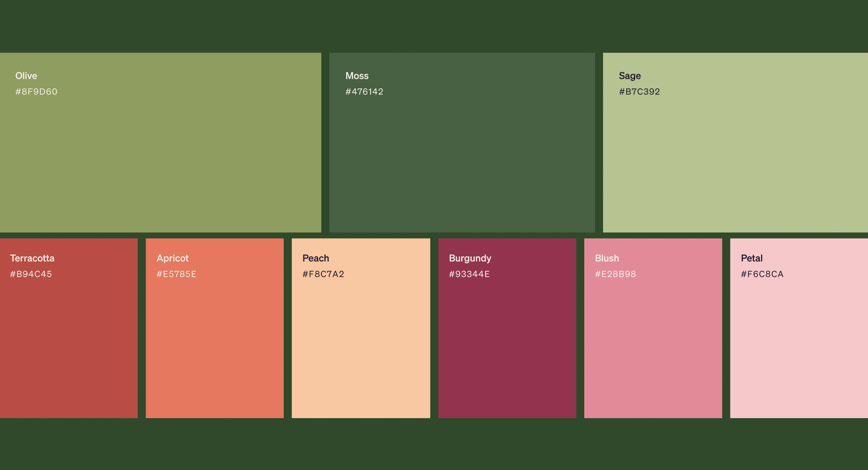Click the Moss name label
The width and height of the screenshot is (868, 470).
(357, 76)
